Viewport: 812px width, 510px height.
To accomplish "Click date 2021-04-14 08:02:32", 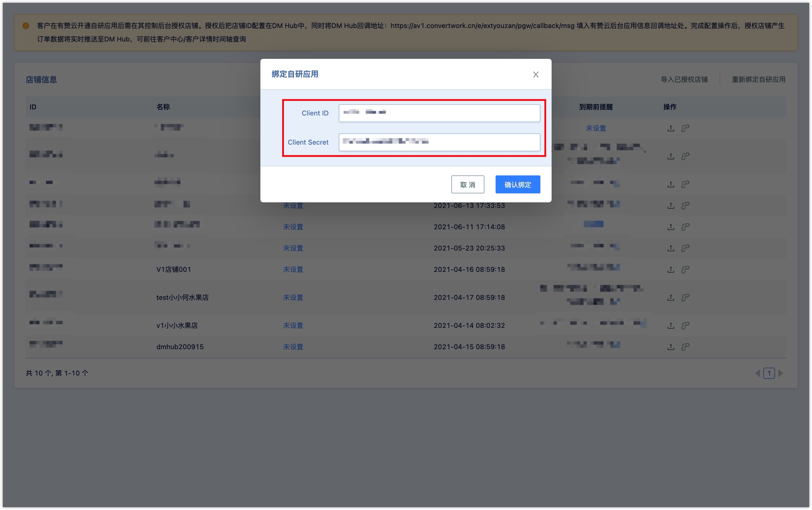I will [x=469, y=325].
